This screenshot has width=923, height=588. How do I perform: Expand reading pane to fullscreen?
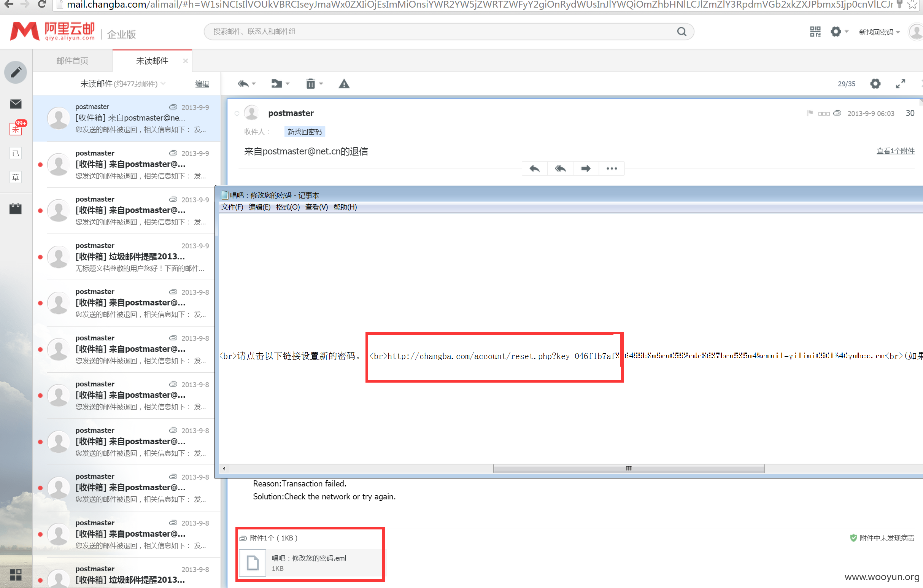[901, 84]
